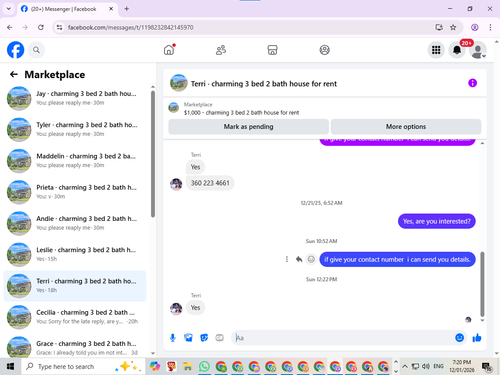Viewport: 500px width, 375px height.
Task: Choose a GIF icon
Action: click(219, 338)
